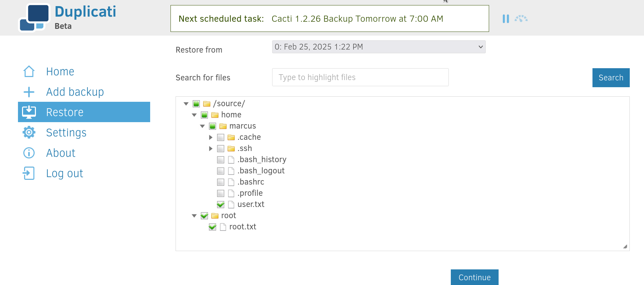644x285 pixels.
Task: Click the Log out door icon
Action: pyautogui.click(x=29, y=173)
